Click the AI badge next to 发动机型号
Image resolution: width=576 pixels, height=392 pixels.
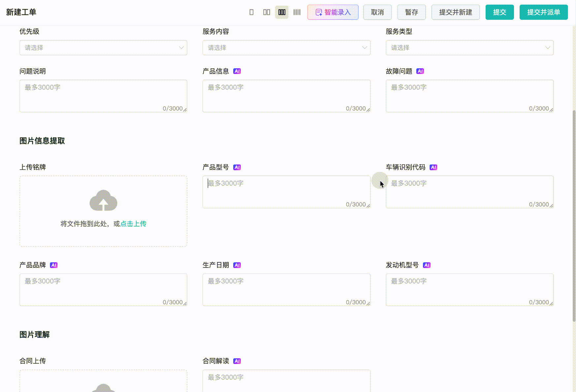pos(427,265)
